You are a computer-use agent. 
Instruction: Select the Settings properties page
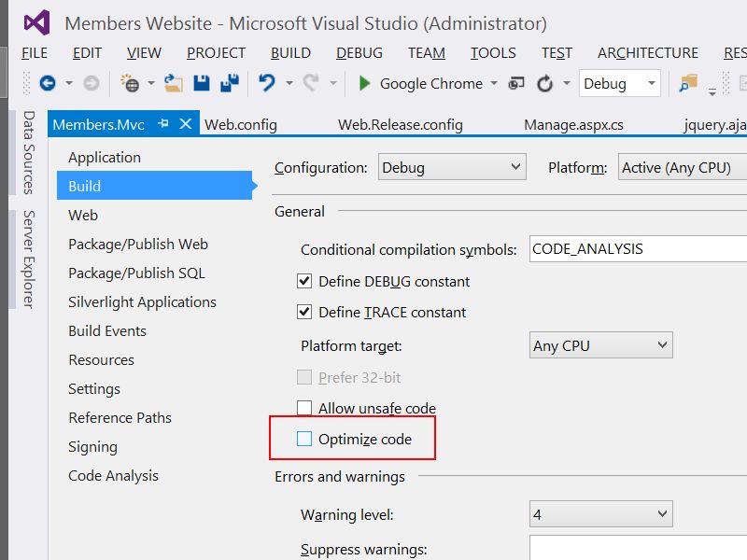[x=94, y=389]
